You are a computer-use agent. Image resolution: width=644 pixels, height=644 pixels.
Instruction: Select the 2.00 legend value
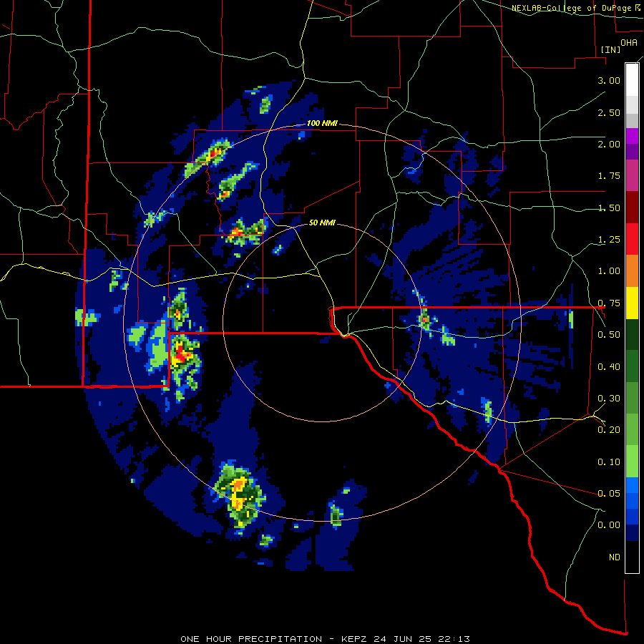[x=609, y=144]
